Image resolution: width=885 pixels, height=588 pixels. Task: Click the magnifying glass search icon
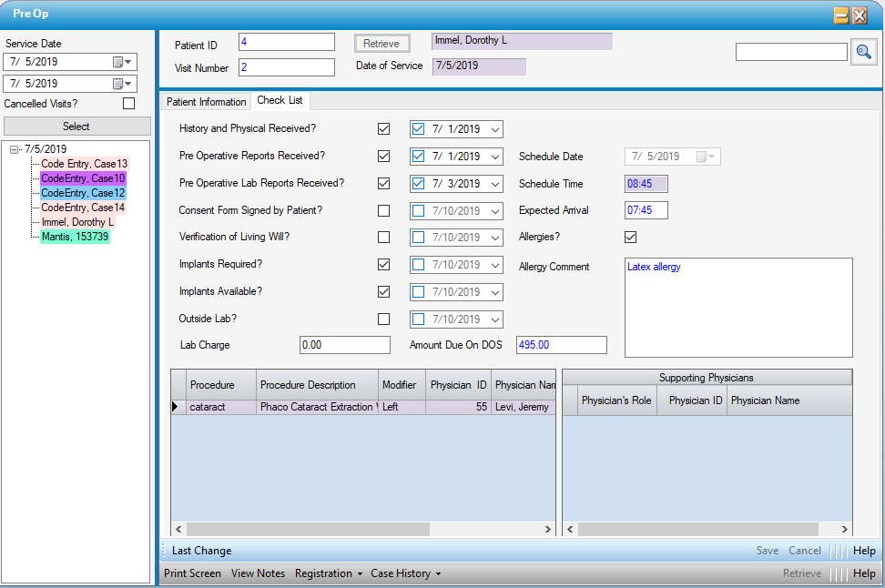(863, 53)
